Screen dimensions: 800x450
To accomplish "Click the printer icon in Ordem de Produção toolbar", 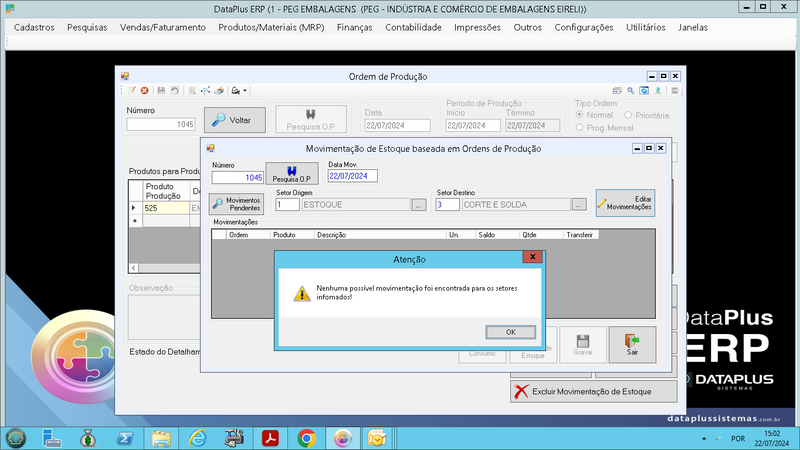I will click(x=236, y=90).
